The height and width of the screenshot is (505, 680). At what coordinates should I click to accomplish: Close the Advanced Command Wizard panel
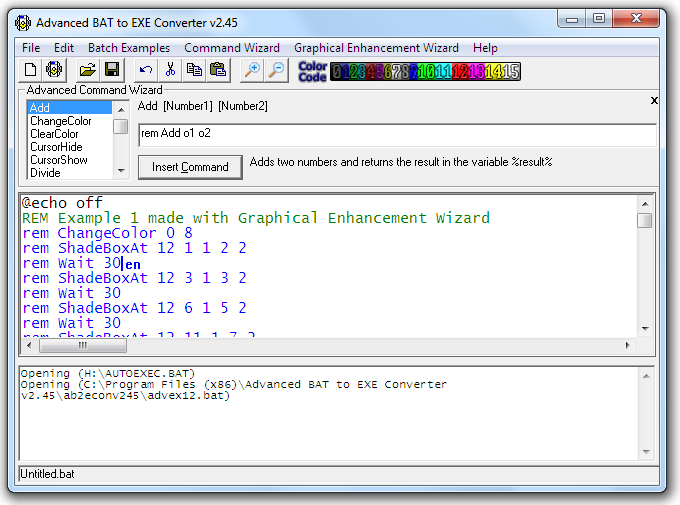coord(654,101)
